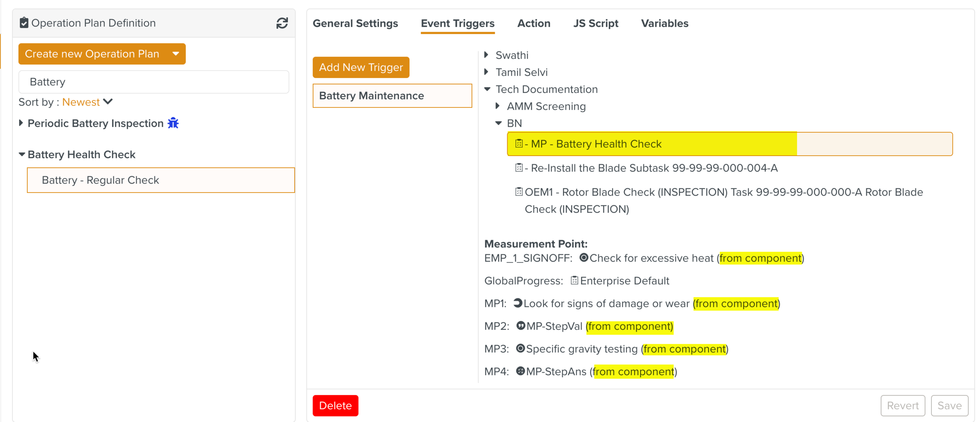This screenshot has height=422, width=980.
Task: Click the checklist icon of OEM1 - Rotor Blade Check
Action: (519, 192)
